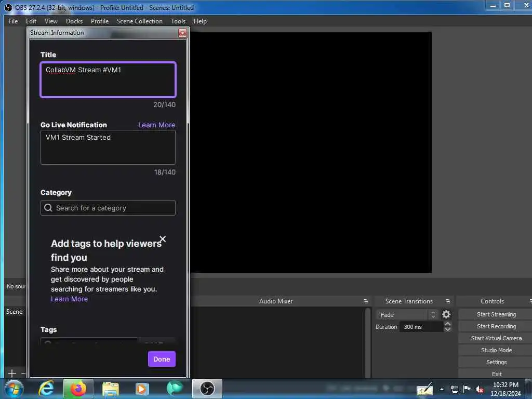The height and width of the screenshot is (399, 532).
Task: Click the muted volume tray icon
Action: pos(480,389)
